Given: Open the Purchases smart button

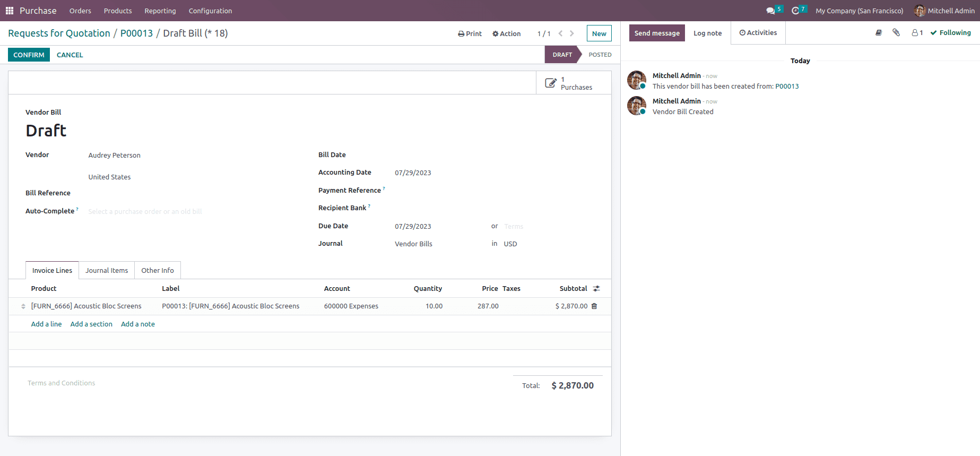Looking at the screenshot, I should click(x=574, y=83).
